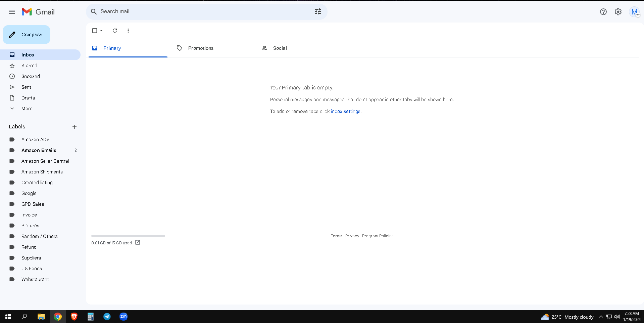Refresh the inbox
644x323 pixels.
click(115, 31)
